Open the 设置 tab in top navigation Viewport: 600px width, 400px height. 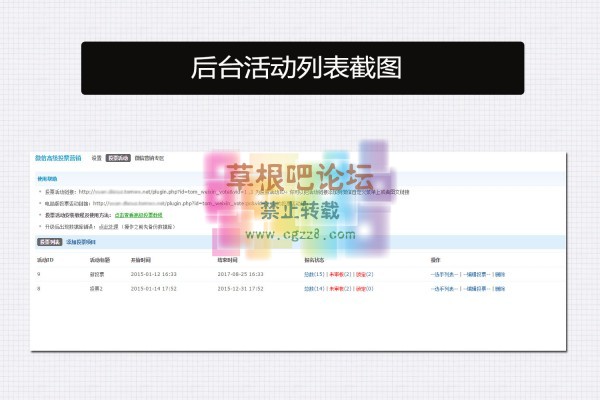(96, 158)
